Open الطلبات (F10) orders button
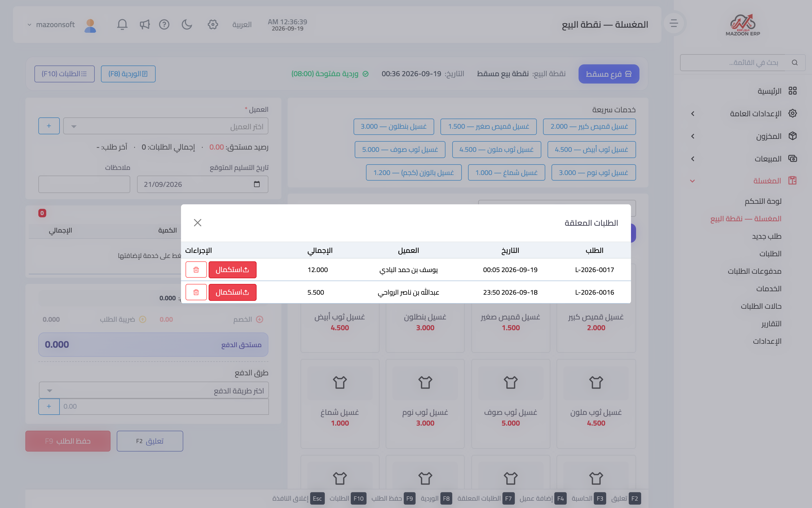 click(64, 74)
